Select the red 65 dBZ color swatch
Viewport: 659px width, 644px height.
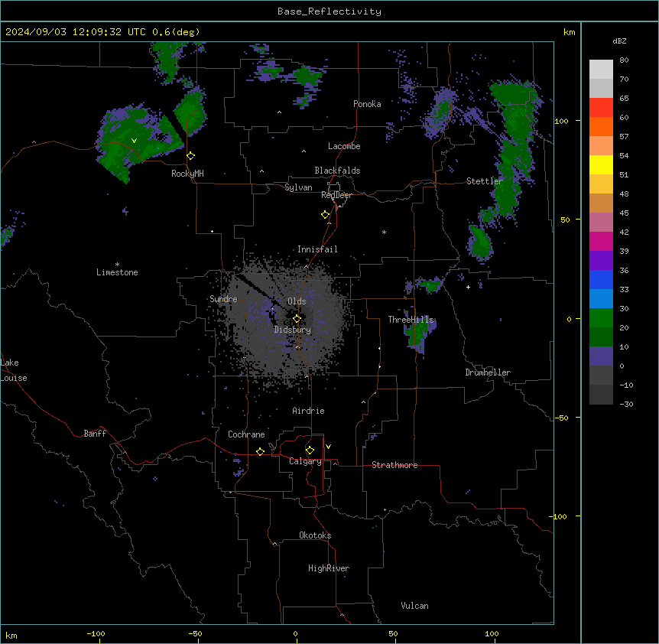point(601,108)
